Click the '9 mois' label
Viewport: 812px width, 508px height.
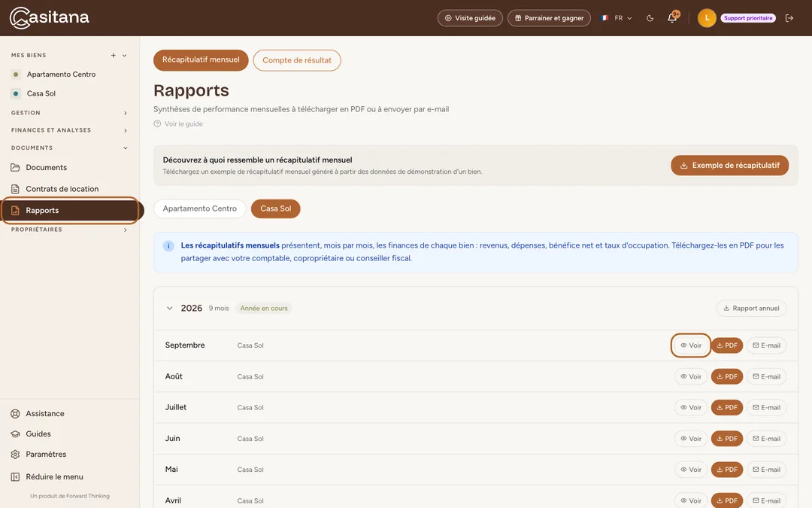click(x=219, y=309)
